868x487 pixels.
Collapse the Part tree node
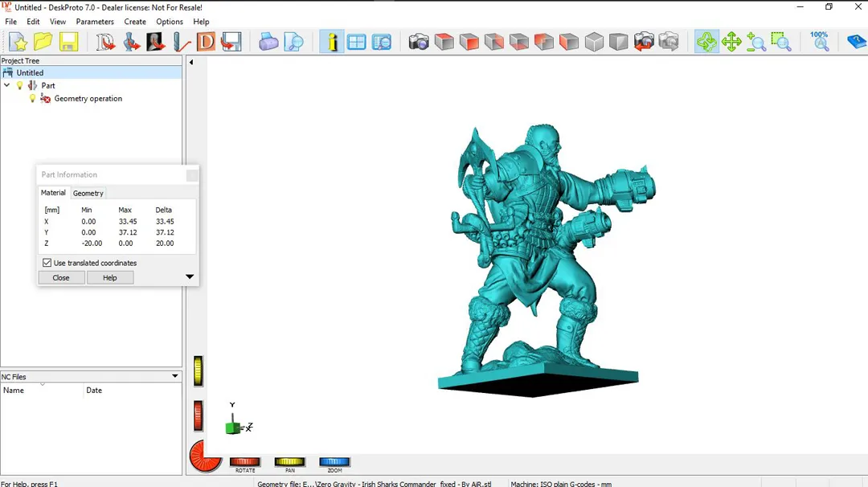point(7,86)
